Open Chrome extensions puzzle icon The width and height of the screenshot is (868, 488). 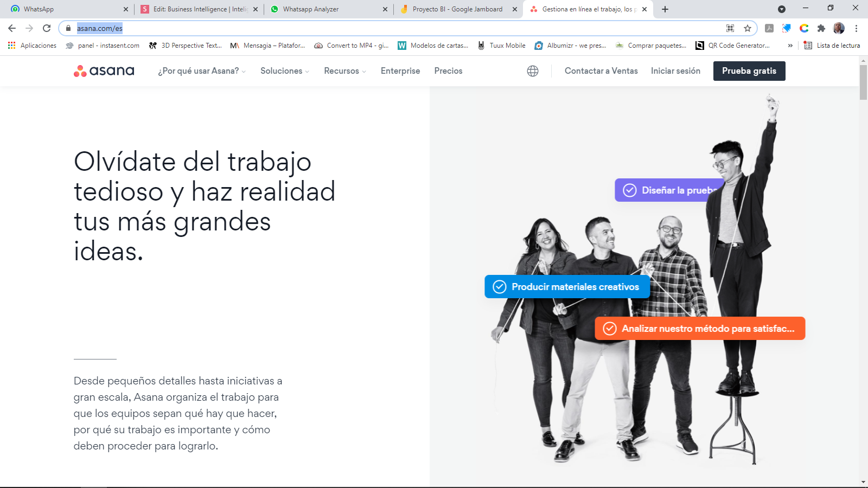821,28
